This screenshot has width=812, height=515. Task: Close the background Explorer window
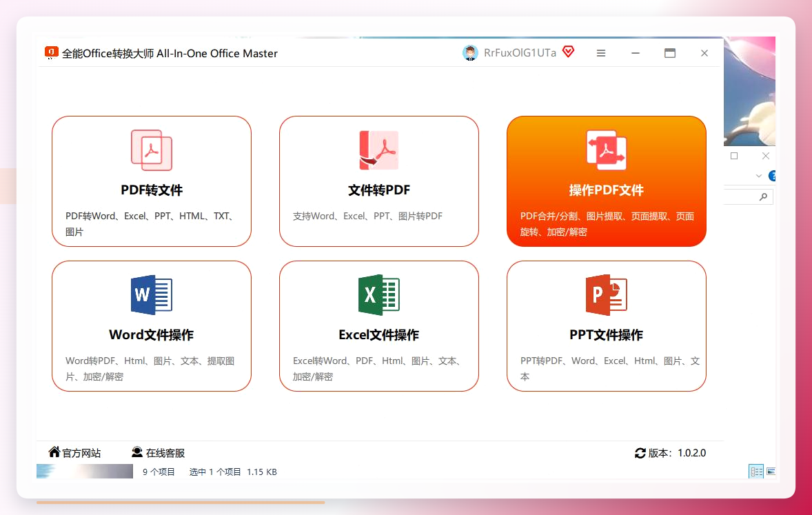(x=766, y=156)
